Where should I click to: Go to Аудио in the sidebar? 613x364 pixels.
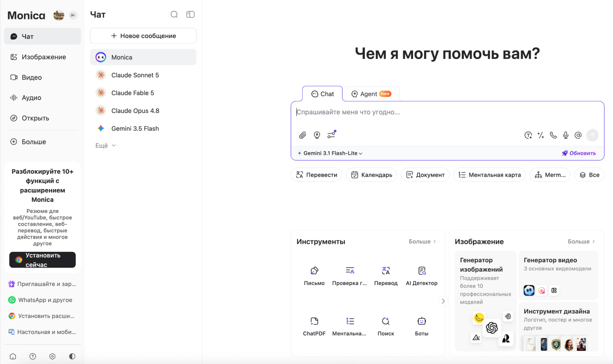click(42, 98)
